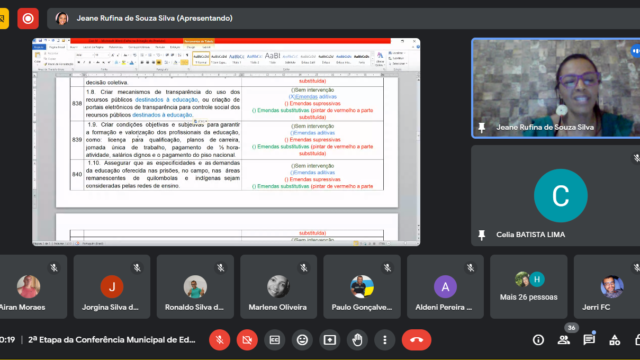The image size is (640, 360).
Task: Click row number 840 cell
Action: [x=77, y=174]
